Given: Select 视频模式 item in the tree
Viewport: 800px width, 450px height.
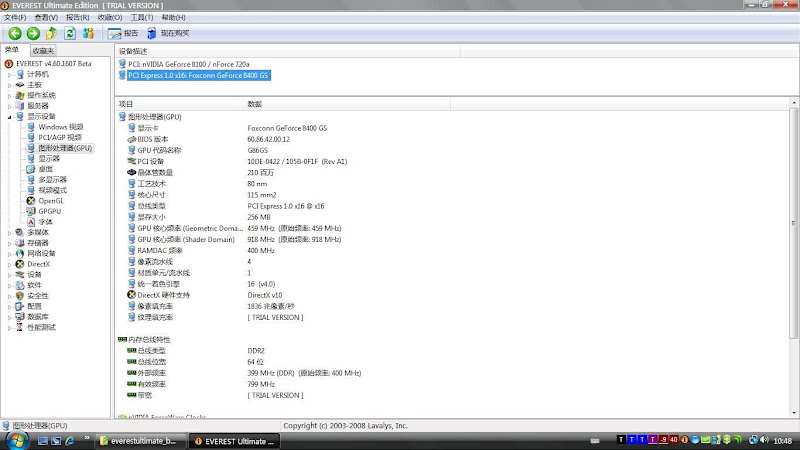Looking at the screenshot, I should coord(53,190).
